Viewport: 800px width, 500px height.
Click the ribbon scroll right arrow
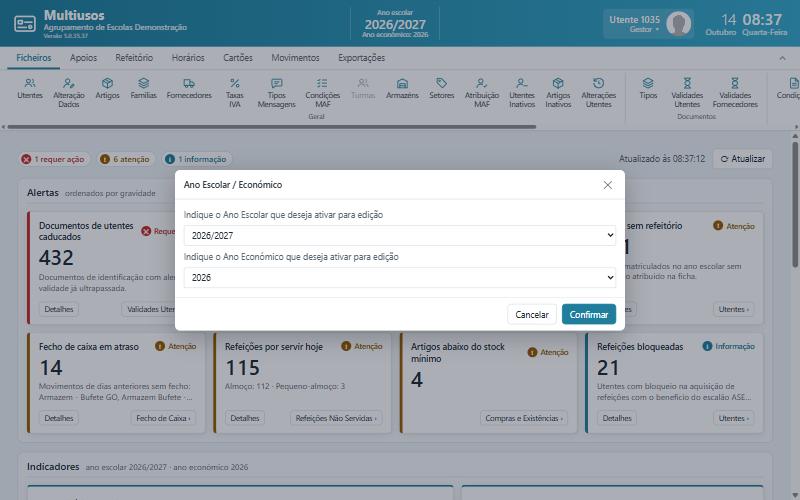tap(796, 127)
